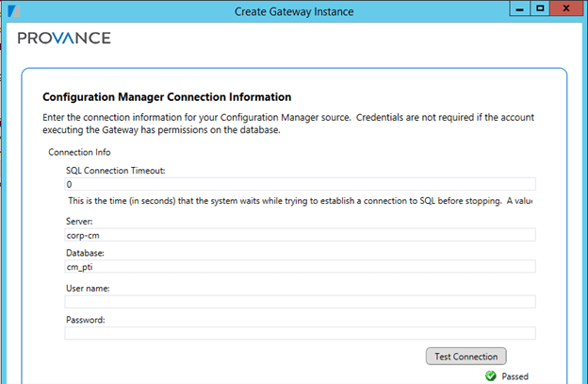Click the Provance app icon in title bar

pyautogui.click(x=14, y=11)
